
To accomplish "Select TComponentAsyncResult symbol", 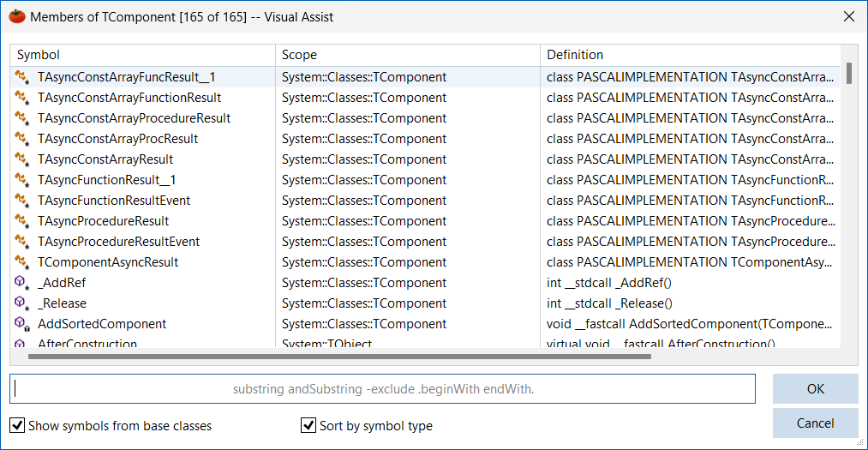I will [108, 261].
